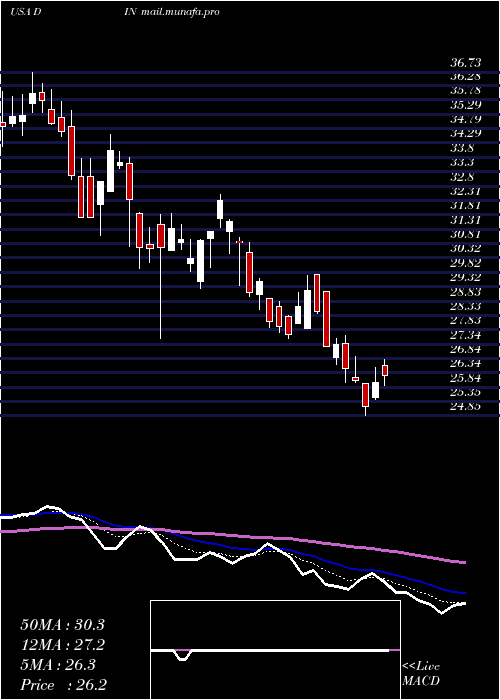Click the 29.32 price axis label
This screenshot has height=700, width=500.
(465, 277)
